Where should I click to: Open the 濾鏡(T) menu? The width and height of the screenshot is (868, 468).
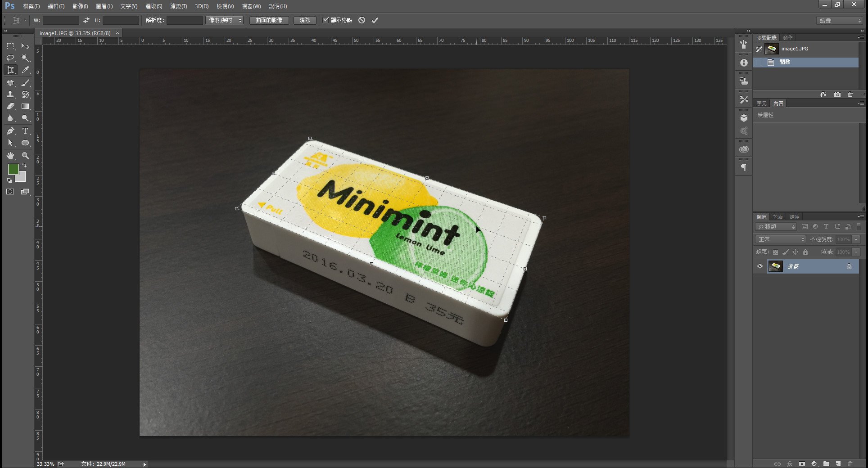pos(179,6)
